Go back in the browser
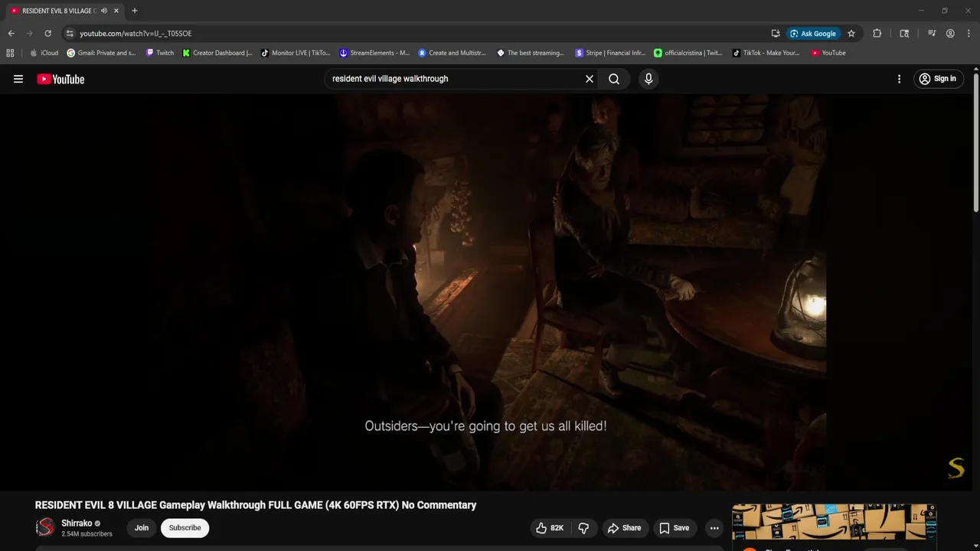 click(11, 34)
